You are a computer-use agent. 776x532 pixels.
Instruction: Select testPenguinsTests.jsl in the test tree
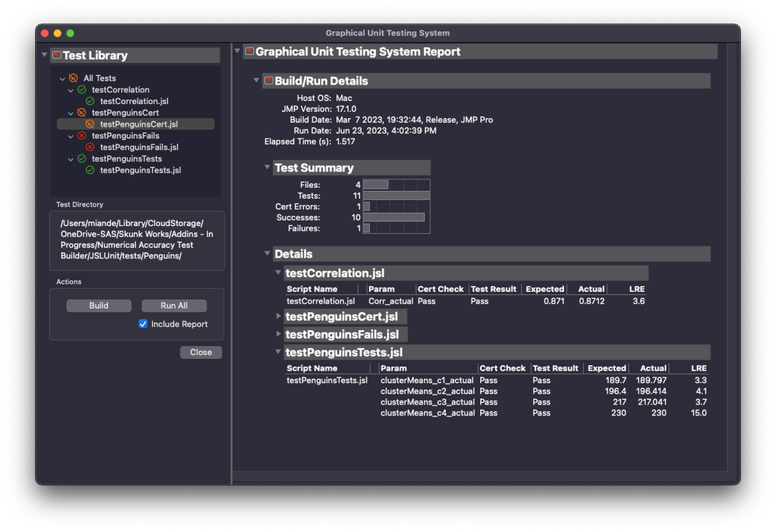pyautogui.click(x=140, y=170)
